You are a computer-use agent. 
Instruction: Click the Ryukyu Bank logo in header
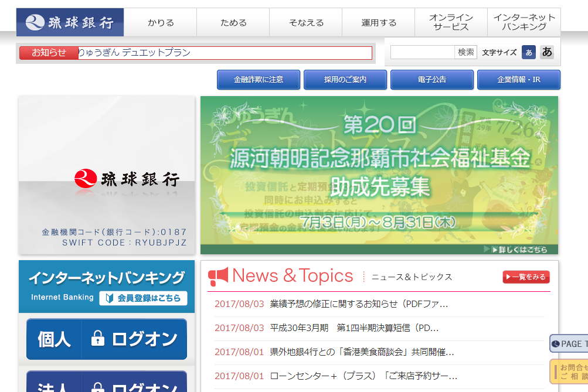(x=70, y=22)
